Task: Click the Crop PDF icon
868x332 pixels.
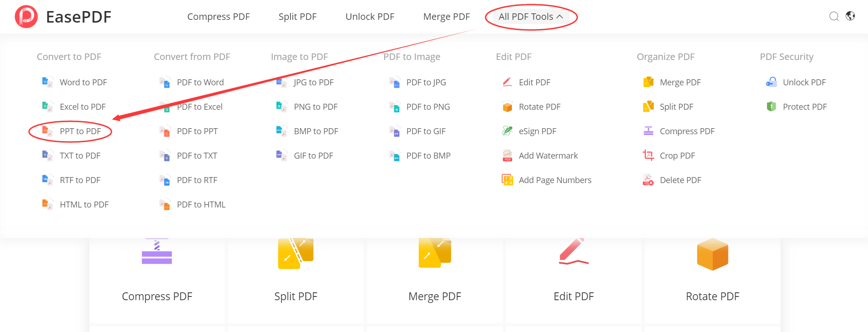Action: click(x=648, y=156)
